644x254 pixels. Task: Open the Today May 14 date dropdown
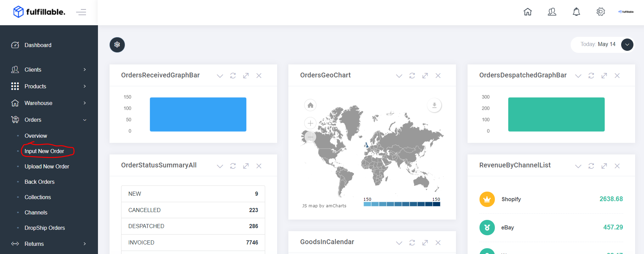tap(627, 45)
